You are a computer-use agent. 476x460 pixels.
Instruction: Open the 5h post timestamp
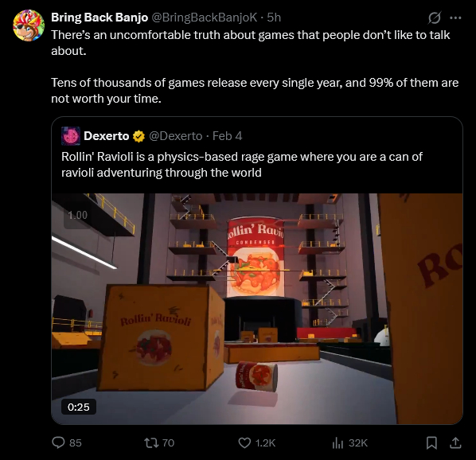click(274, 18)
